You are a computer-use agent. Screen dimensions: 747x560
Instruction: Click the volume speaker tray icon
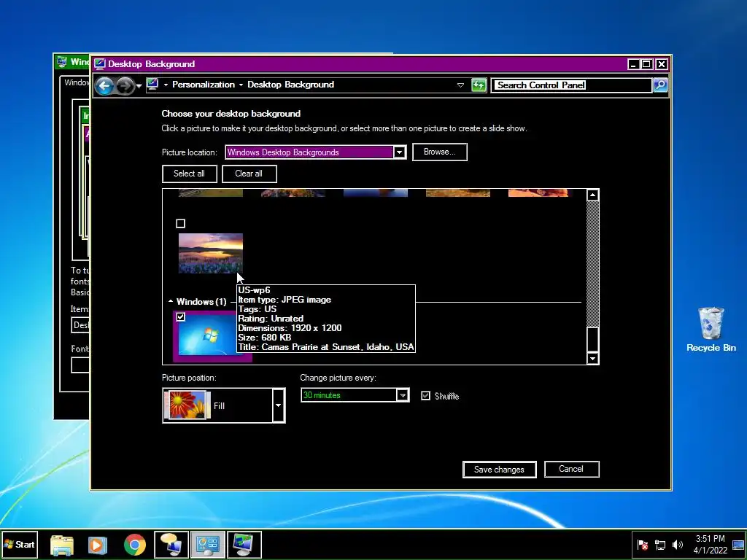(677, 545)
